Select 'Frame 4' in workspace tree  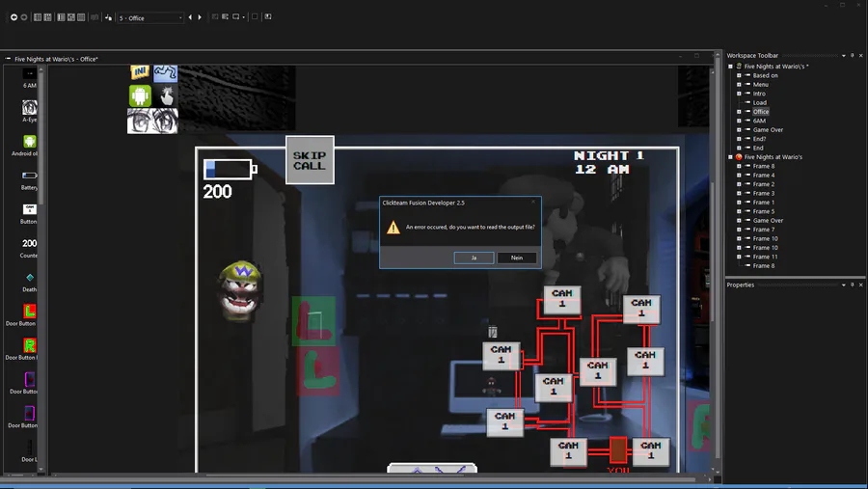click(x=764, y=175)
